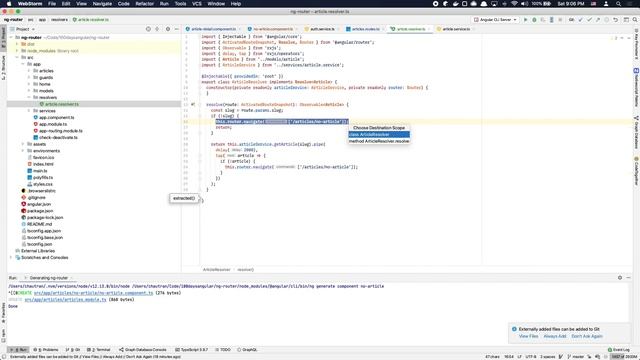640x360 pixels.
Task: Open the Refactor menu
Action: [144, 4]
